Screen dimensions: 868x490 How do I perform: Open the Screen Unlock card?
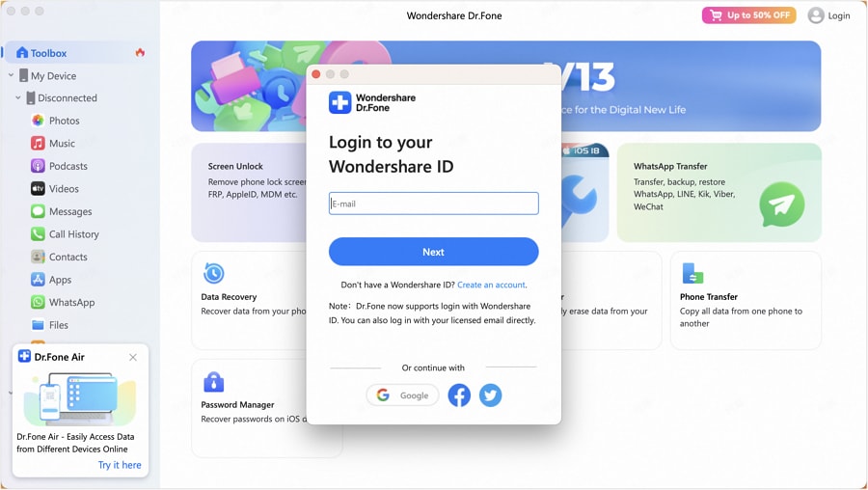249,192
